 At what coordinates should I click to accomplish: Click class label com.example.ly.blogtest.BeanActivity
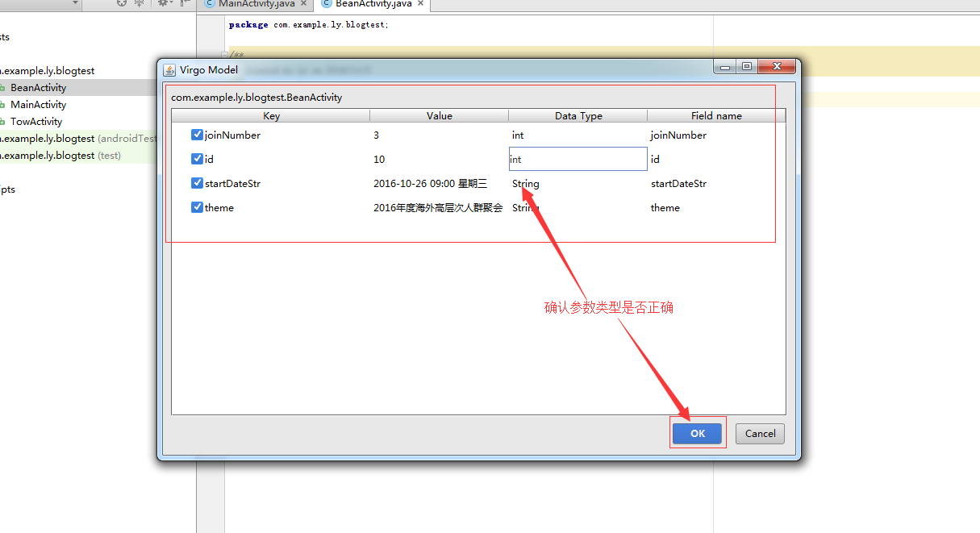tap(256, 98)
